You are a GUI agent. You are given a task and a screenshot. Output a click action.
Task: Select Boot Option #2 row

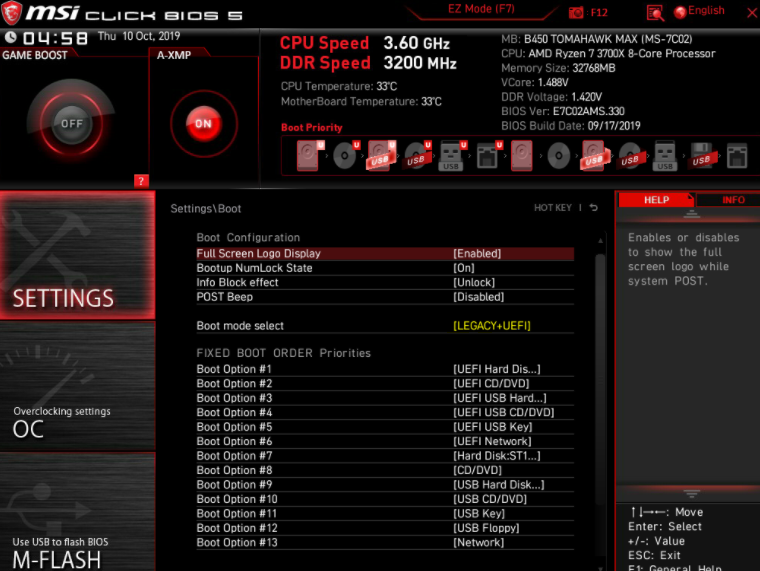pyautogui.click(x=385, y=384)
